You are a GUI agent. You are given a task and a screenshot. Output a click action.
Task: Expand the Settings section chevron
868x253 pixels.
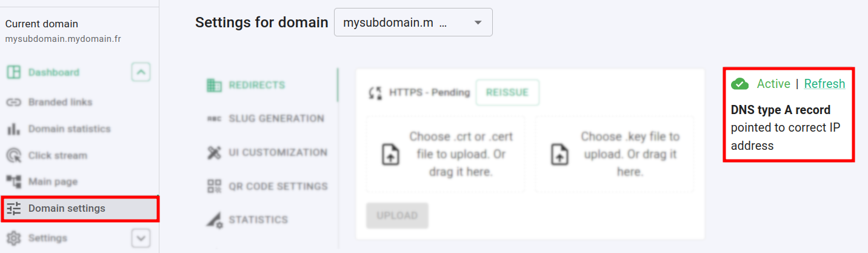click(141, 238)
